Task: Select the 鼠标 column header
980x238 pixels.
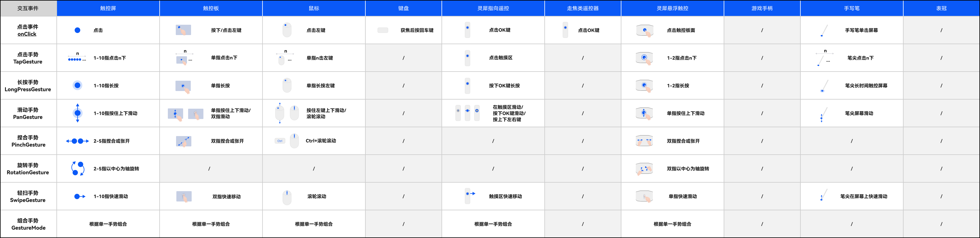Action: (x=314, y=8)
